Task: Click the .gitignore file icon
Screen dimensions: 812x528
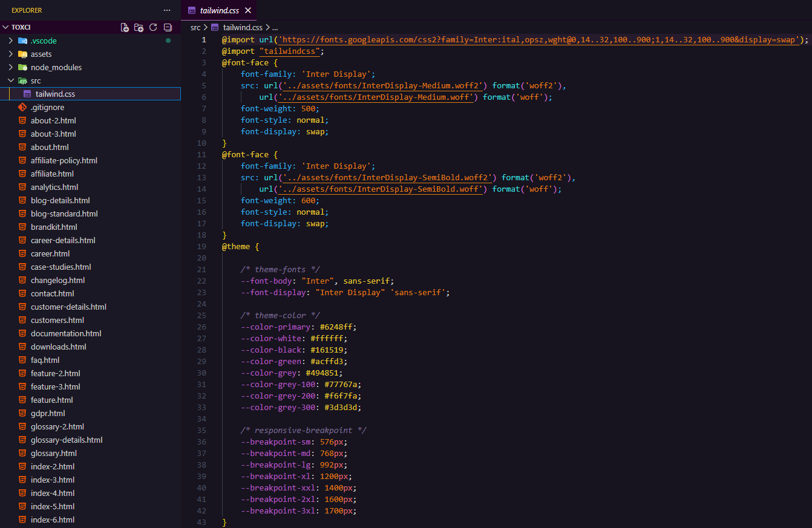Action: coord(22,107)
